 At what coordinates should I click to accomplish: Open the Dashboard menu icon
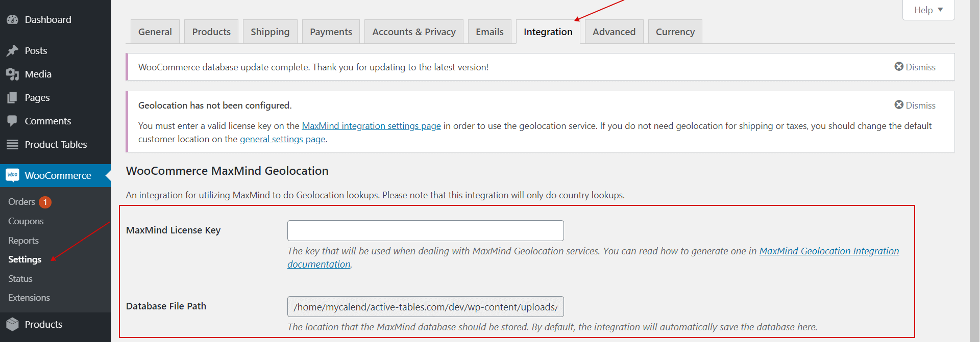click(x=12, y=20)
